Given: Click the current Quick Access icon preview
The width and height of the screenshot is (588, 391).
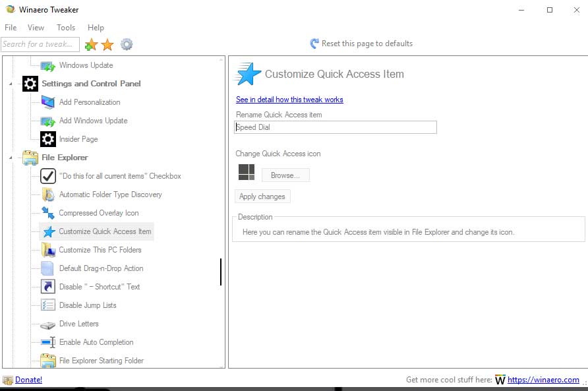Looking at the screenshot, I should (247, 172).
